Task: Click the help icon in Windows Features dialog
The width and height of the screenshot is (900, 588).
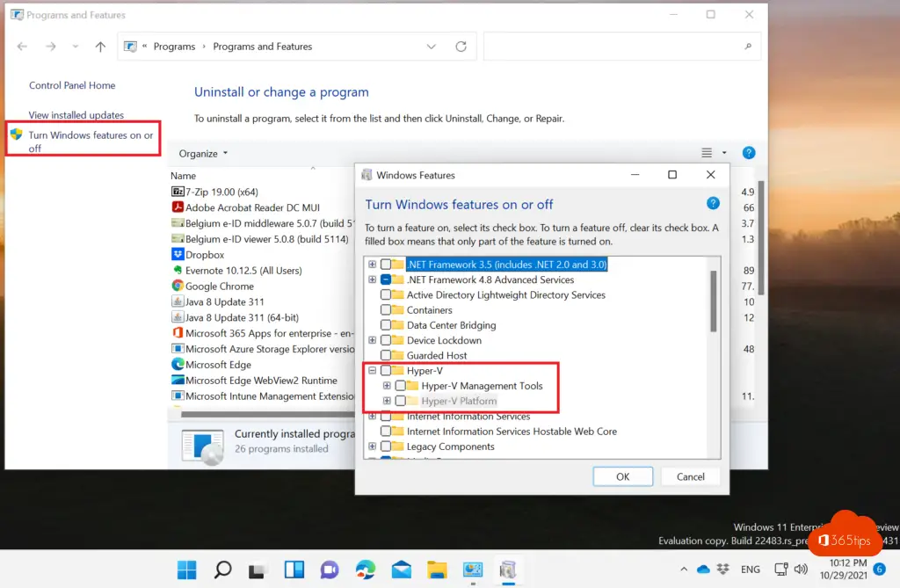Action: click(x=714, y=204)
